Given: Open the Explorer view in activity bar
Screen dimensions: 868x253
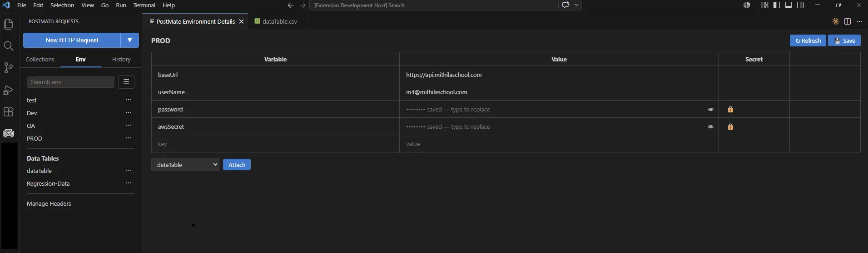Looking at the screenshot, I should point(8,24).
